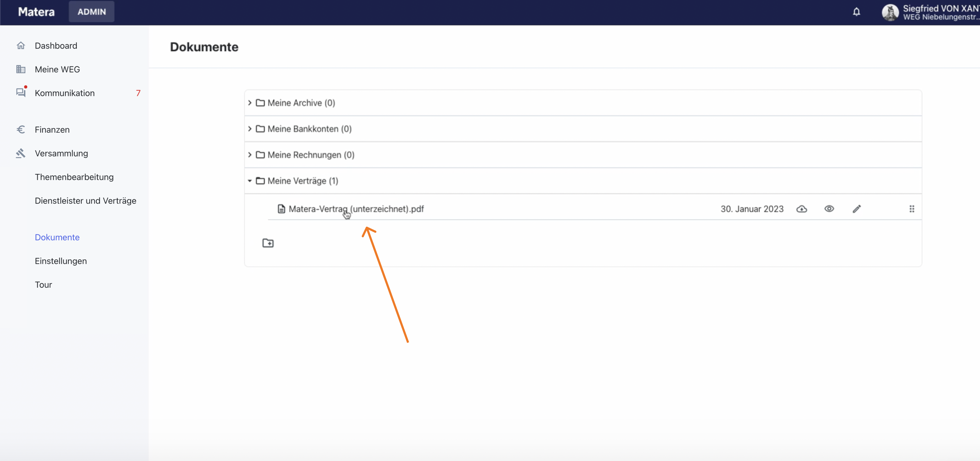Viewport: 980px width, 461px height.
Task: Edit the document name with pencil icon
Action: pyautogui.click(x=856, y=209)
